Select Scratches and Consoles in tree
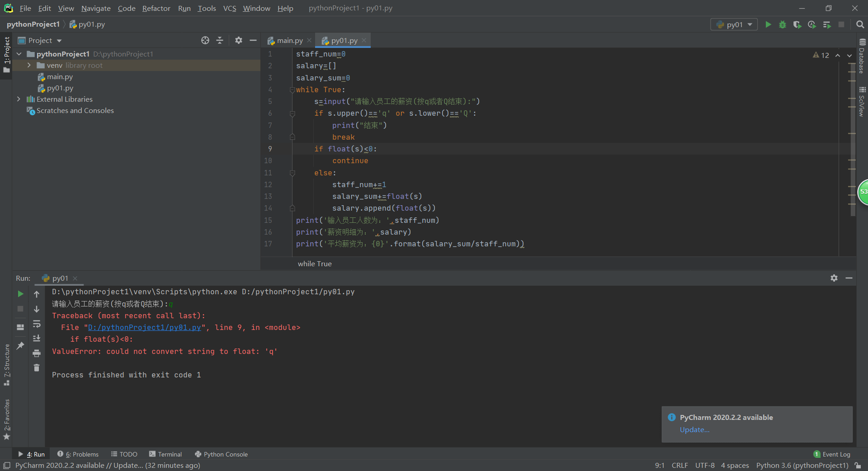The image size is (868, 471). [x=75, y=110]
